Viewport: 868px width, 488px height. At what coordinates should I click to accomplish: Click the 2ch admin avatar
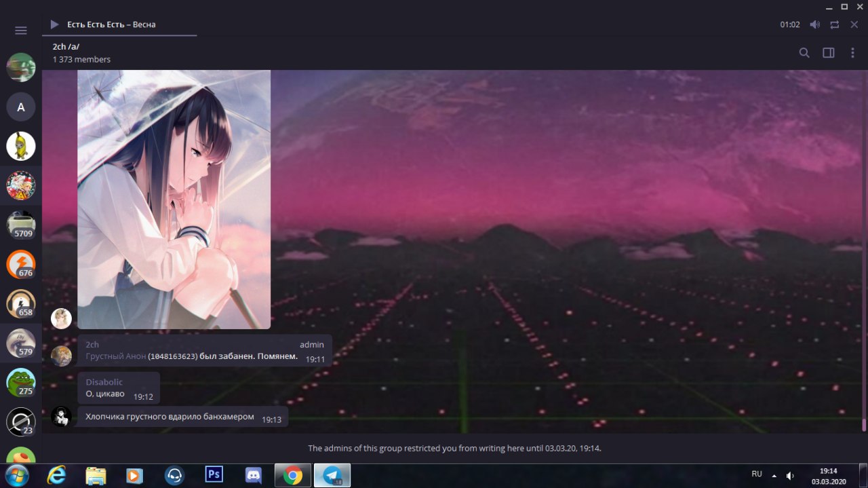click(x=61, y=356)
